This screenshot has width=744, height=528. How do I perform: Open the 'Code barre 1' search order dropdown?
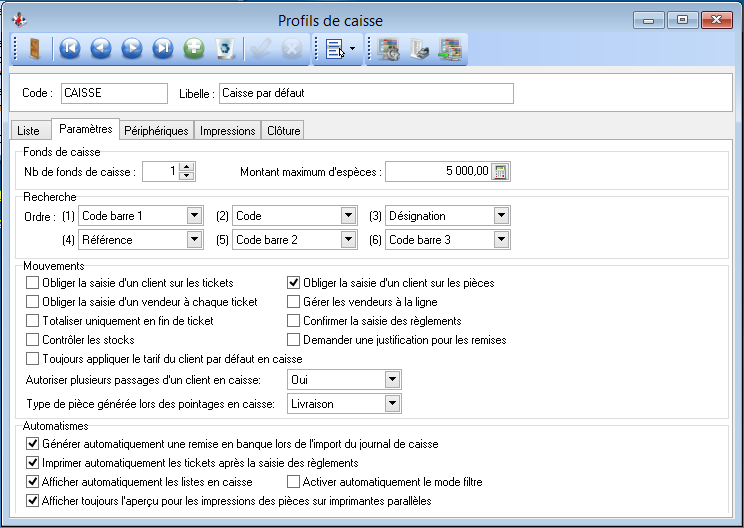[x=194, y=215]
